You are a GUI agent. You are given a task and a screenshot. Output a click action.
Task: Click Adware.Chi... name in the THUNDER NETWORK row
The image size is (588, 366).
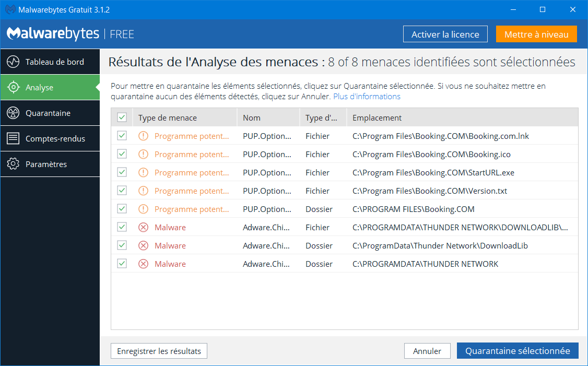pos(266,264)
